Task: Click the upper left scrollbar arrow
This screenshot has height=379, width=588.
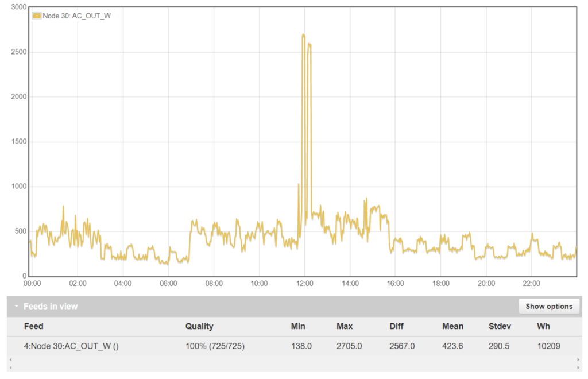Action: point(10,359)
